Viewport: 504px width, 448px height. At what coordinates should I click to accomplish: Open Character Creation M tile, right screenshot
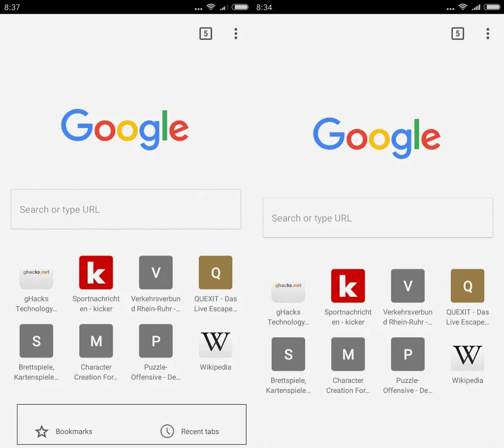click(x=348, y=354)
